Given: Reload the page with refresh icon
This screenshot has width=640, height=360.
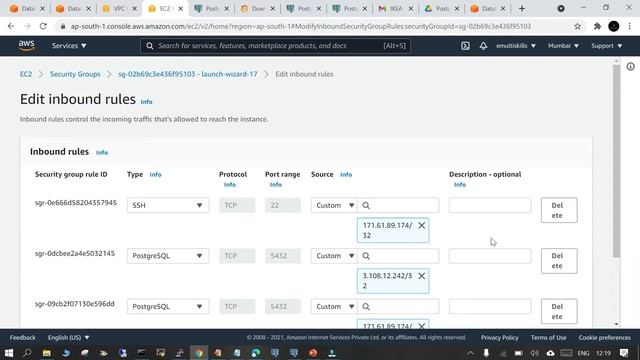Looking at the screenshot, I should [x=43, y=26].
